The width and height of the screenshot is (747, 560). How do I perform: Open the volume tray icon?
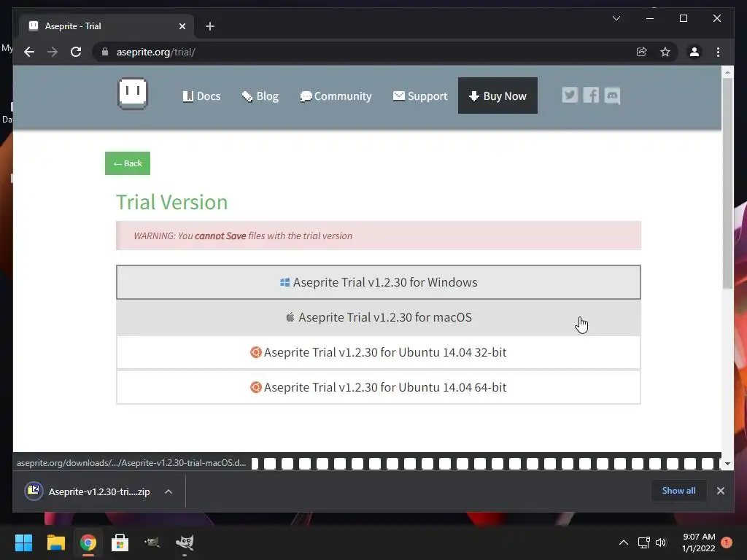pyautogui.click(x=660, y=542)
